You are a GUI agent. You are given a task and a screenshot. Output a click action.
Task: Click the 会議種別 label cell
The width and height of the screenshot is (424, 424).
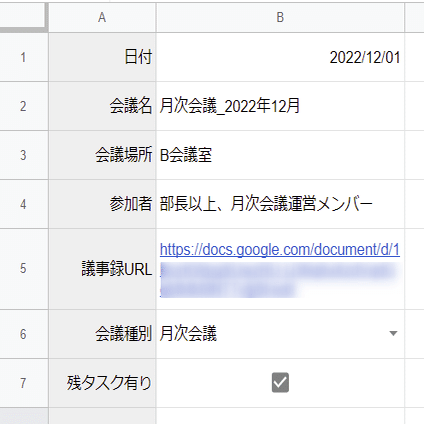[x=102, y=334]
